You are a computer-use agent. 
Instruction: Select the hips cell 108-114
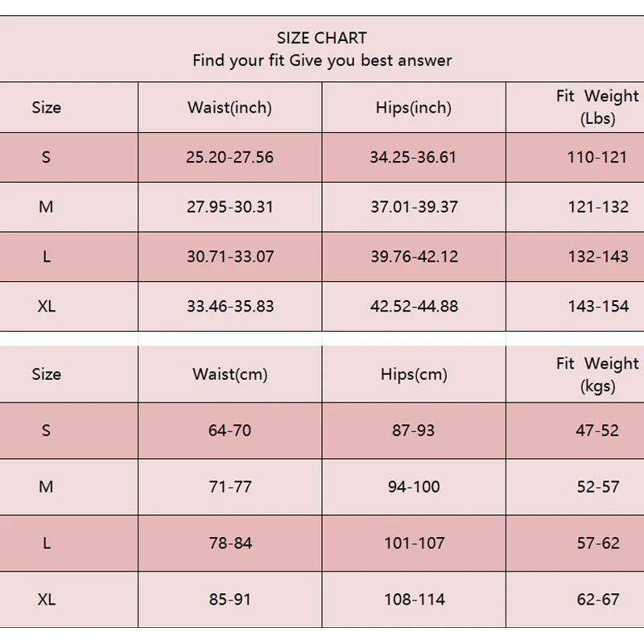(415, 600)
